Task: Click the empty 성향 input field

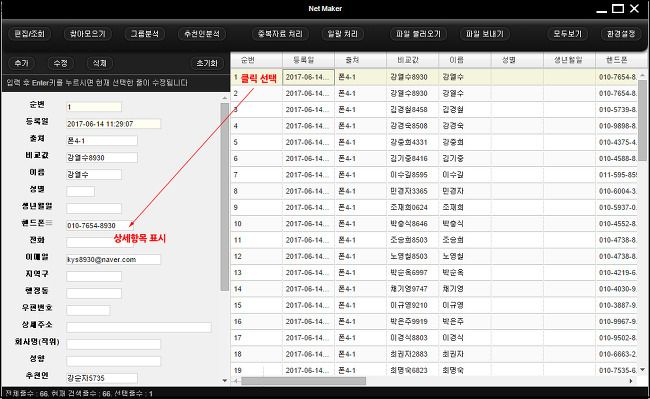Action: (x=113, y=361)
